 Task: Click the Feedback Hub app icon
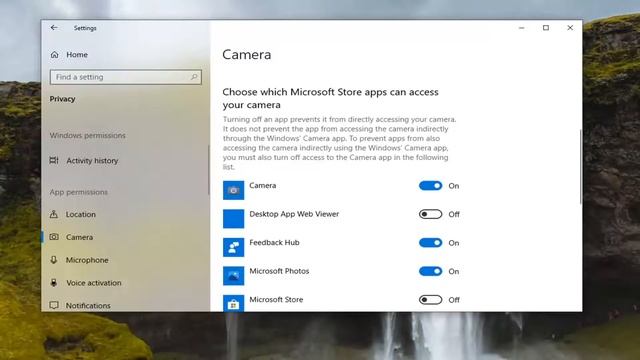coord(233,247)
